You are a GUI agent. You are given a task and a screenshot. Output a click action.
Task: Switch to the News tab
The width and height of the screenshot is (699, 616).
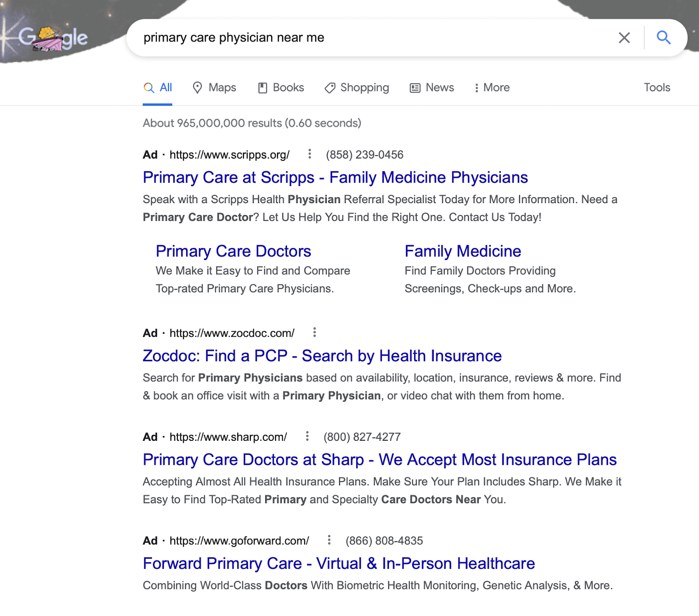pos(432,87)
